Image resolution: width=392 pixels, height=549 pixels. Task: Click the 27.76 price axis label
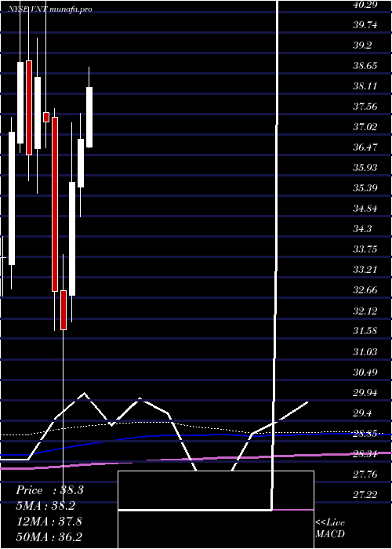365,474
